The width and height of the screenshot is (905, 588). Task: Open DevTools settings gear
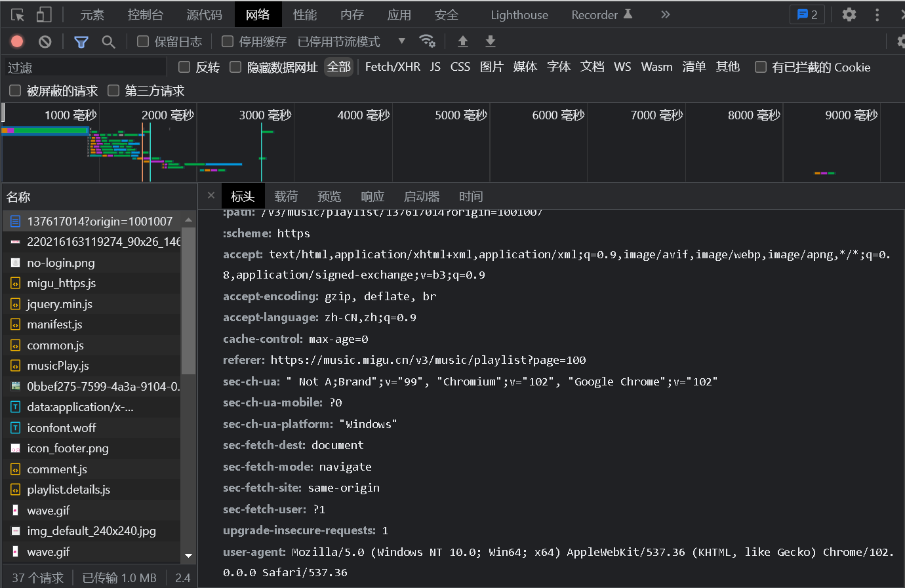849,14
